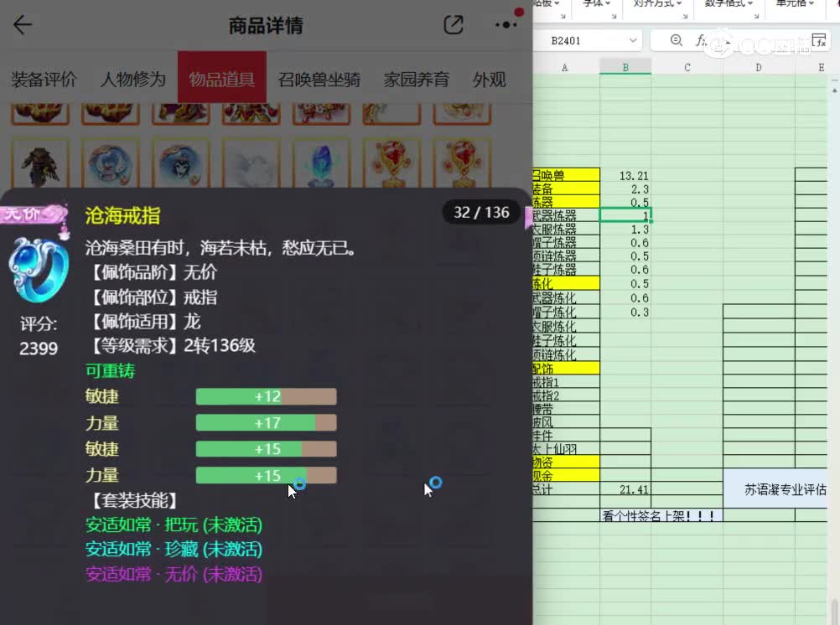
Task: Click the 敏捷 +15 stat bar
Action: 267,449
